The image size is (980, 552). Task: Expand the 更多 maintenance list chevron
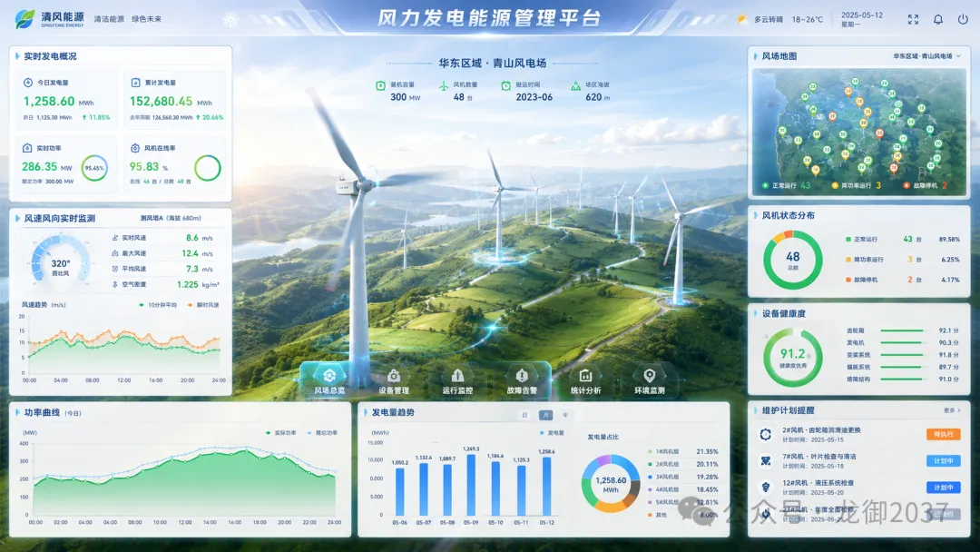(952, 410)
